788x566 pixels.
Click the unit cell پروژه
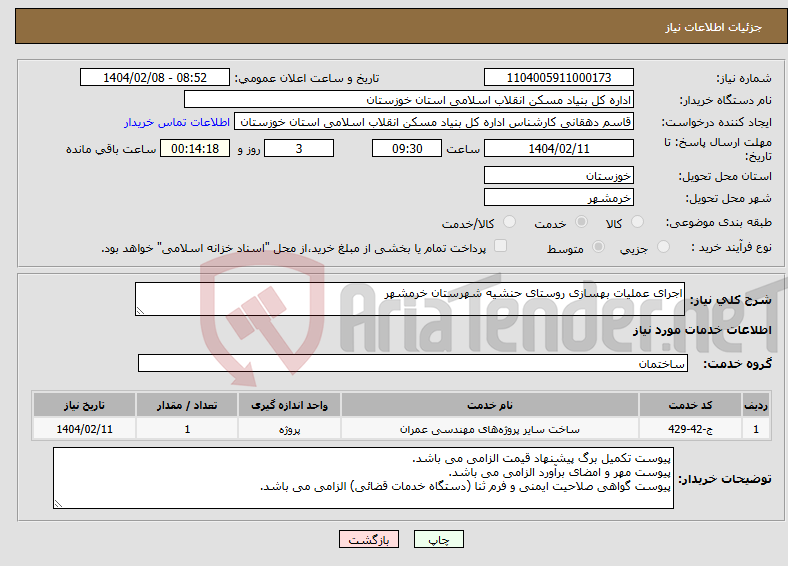[x=289, y=429]
